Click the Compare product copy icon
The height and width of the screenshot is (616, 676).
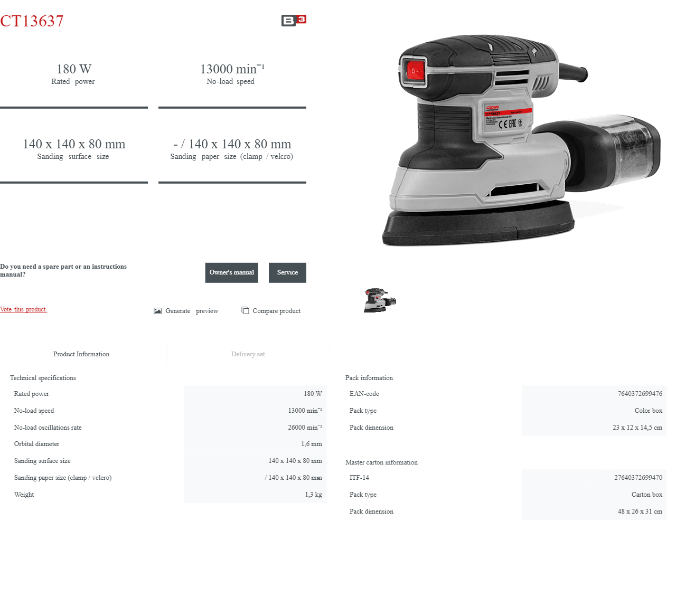click(x=245, y=310)
